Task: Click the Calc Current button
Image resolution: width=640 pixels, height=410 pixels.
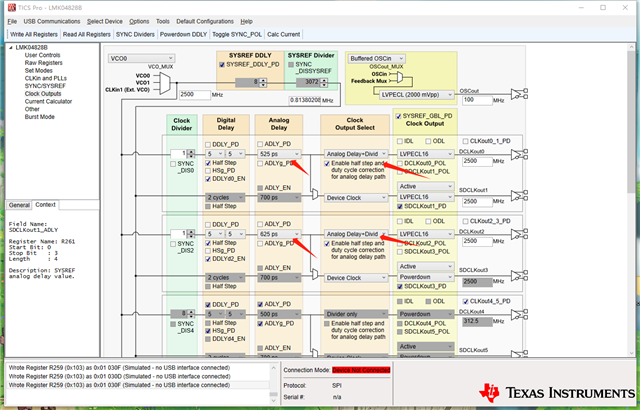Action: pos(283,34)
